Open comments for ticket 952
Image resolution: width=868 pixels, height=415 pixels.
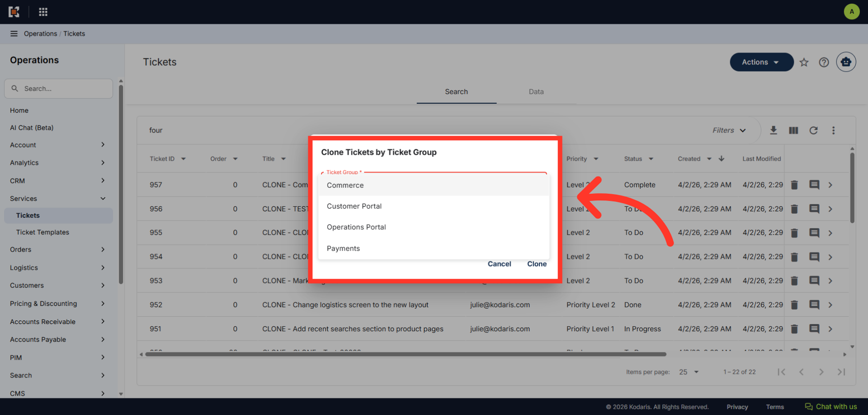point(814,305)
